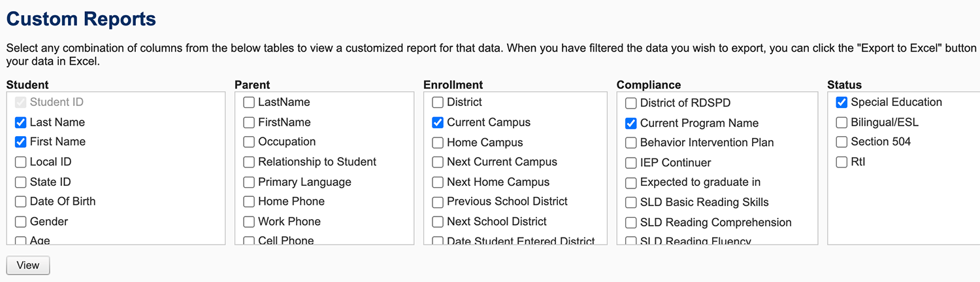980x282 pixels.
Task: Check the parent LastName box
Action: (249, 103)
